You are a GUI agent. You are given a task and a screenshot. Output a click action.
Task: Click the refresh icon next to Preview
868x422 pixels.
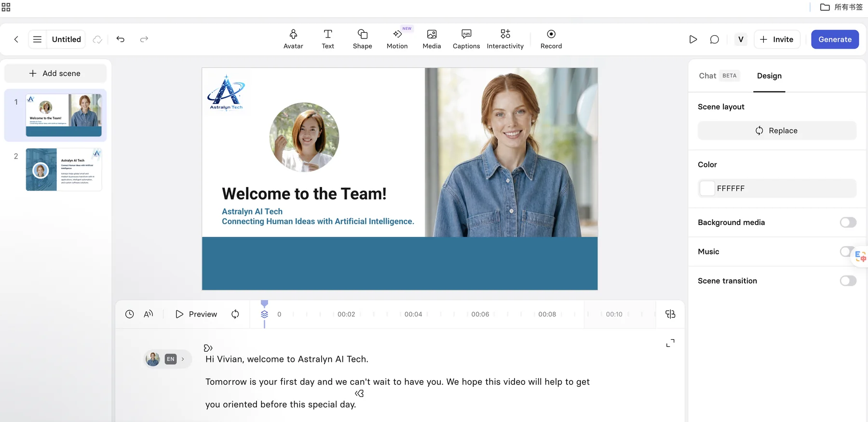235,314
